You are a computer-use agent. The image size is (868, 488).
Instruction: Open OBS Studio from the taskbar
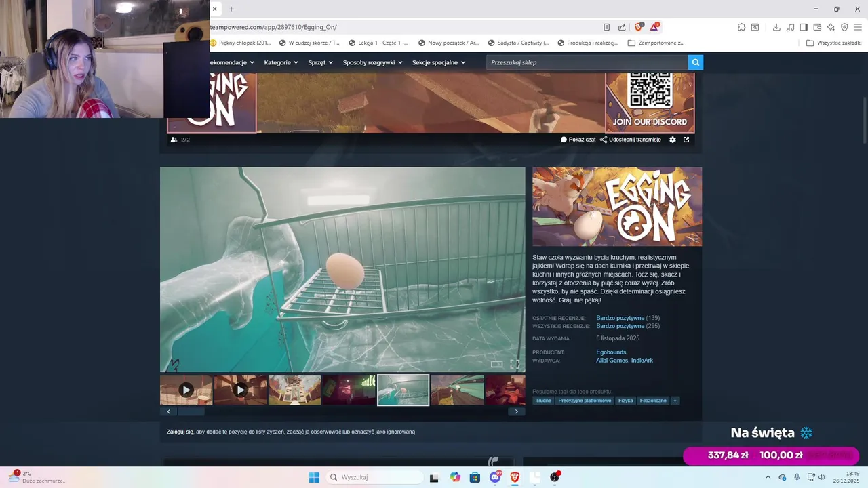[555, 477]
